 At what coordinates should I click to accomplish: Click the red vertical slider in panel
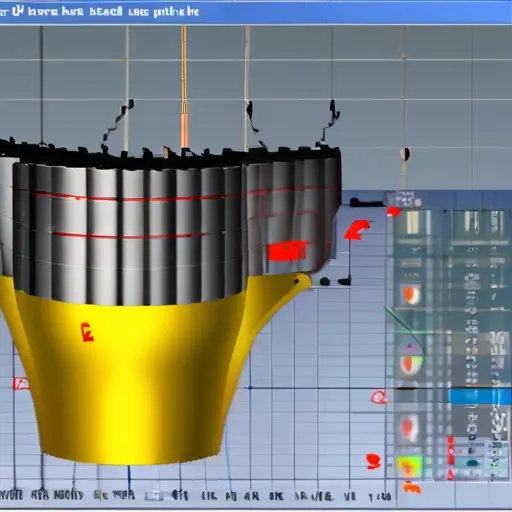[x=451, y=458]
